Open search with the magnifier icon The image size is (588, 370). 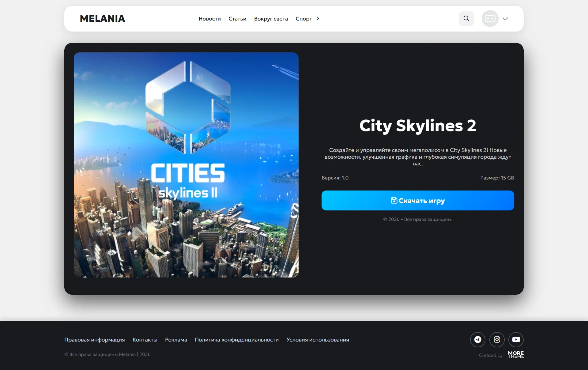click(x=466, y=19)
